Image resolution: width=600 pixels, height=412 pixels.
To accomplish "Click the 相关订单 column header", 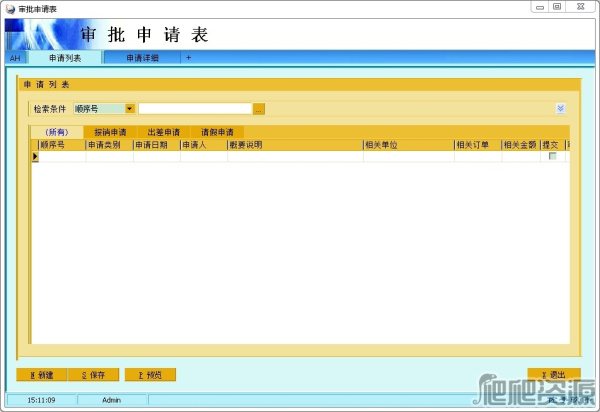I will click(478, 145).
